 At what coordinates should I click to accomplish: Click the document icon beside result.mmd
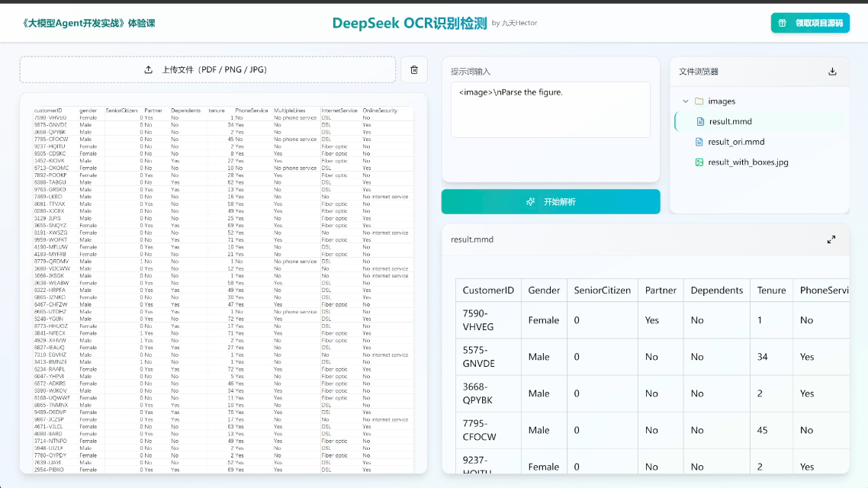[700, 121]
